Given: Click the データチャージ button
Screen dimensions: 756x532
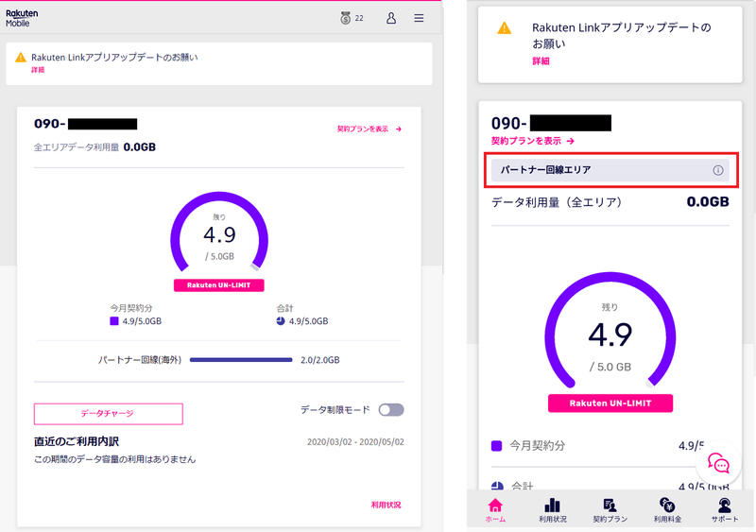Looking at the screenshot, I should 108,414.
